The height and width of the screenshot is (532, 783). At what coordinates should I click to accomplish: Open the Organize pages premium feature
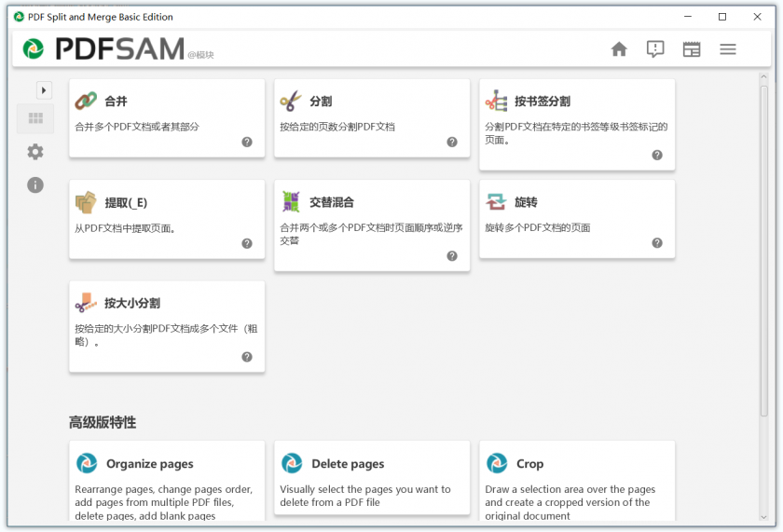click(x=150, y=464)
